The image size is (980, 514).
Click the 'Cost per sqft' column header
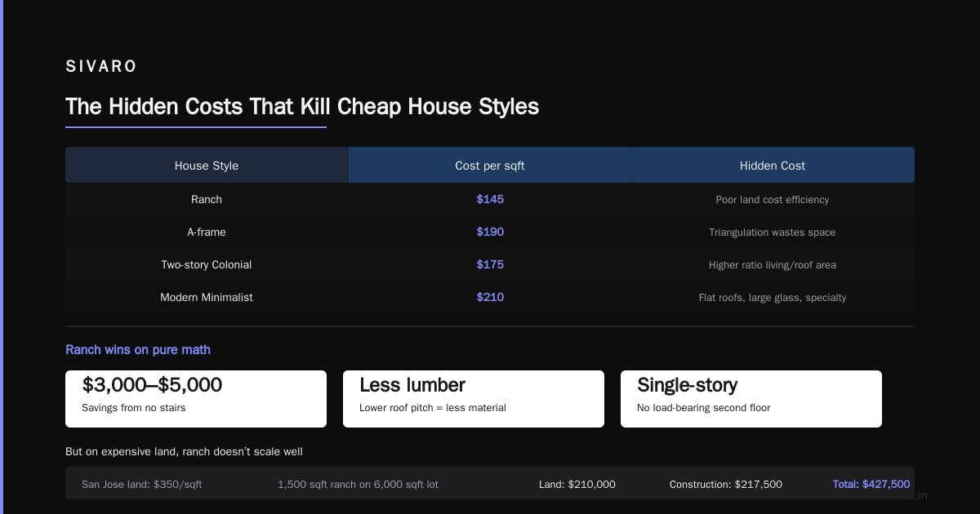(490, 166)
